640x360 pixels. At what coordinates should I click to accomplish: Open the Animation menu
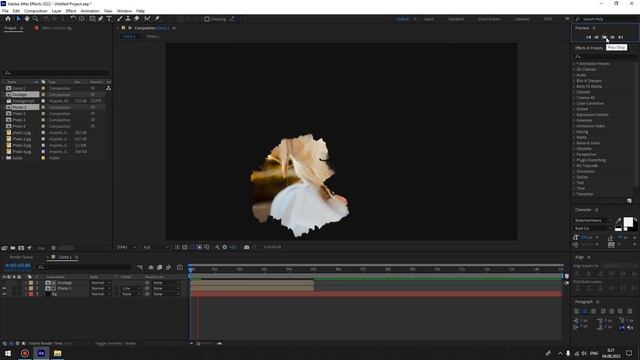click(x=90, y=11)
